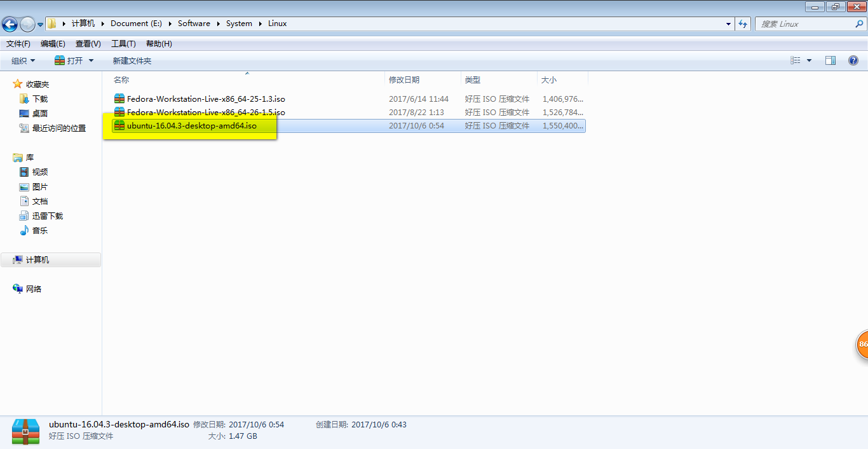Click the 音乐 music note icon
The height and width of the screenshot is (449, 868).
24,230
